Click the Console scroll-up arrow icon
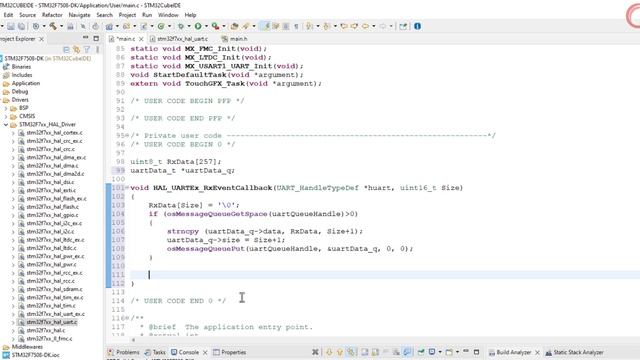The width and height of the screenshot is (640, 360). [340, 352]
